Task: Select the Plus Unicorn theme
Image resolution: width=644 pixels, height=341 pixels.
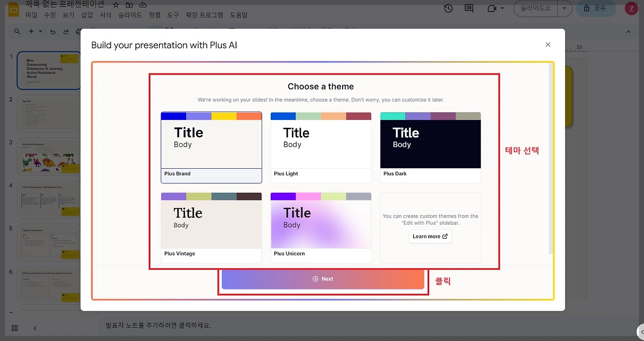Action: point(321,227)
